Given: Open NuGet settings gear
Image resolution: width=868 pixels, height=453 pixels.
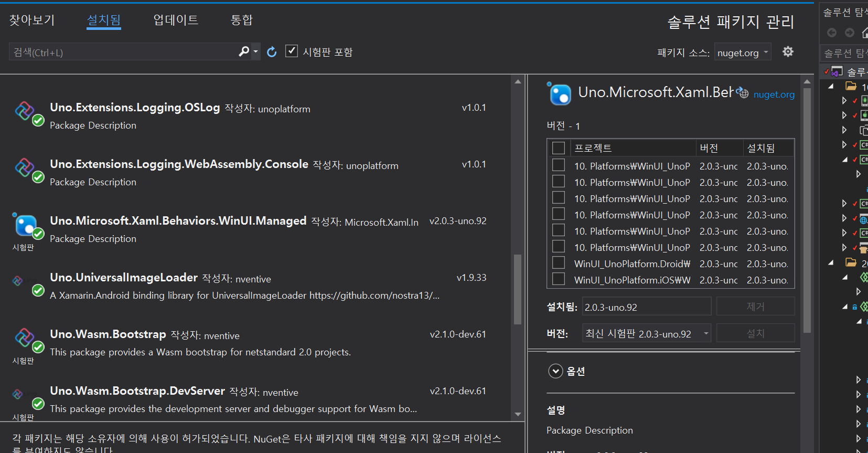Looking at the screenshot, I should click(x=788, y=51).
